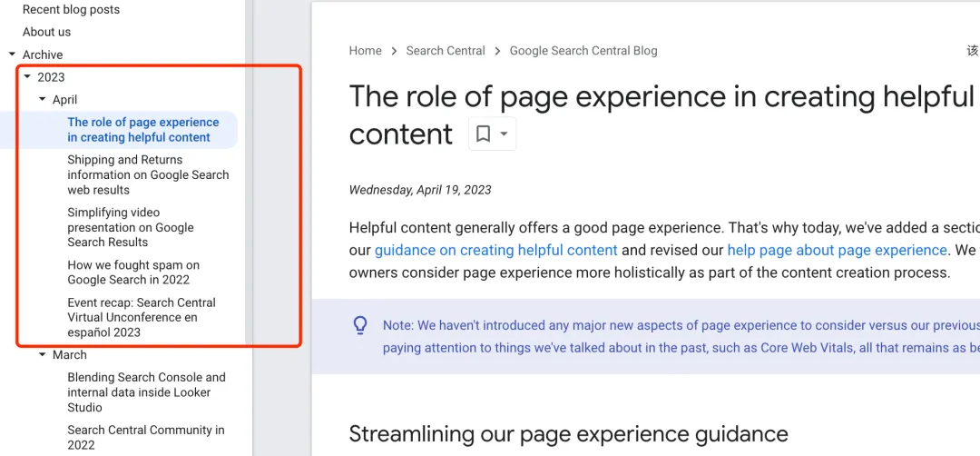Open About us sidebar item

coord(46,32)
